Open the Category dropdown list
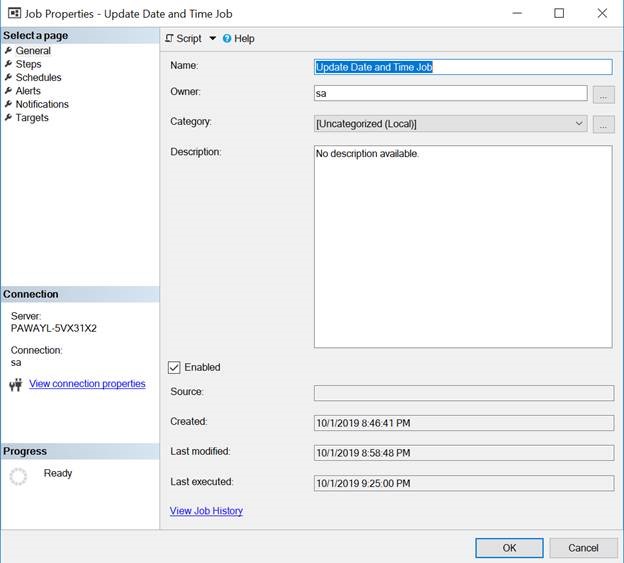Viewport: 624px width, 563px height. (579, 124)
